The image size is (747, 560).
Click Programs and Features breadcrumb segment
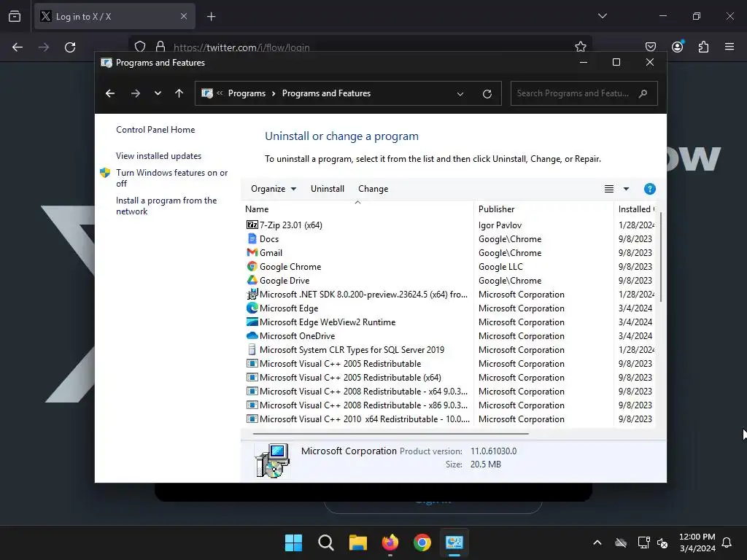click(x=326, y=93)
